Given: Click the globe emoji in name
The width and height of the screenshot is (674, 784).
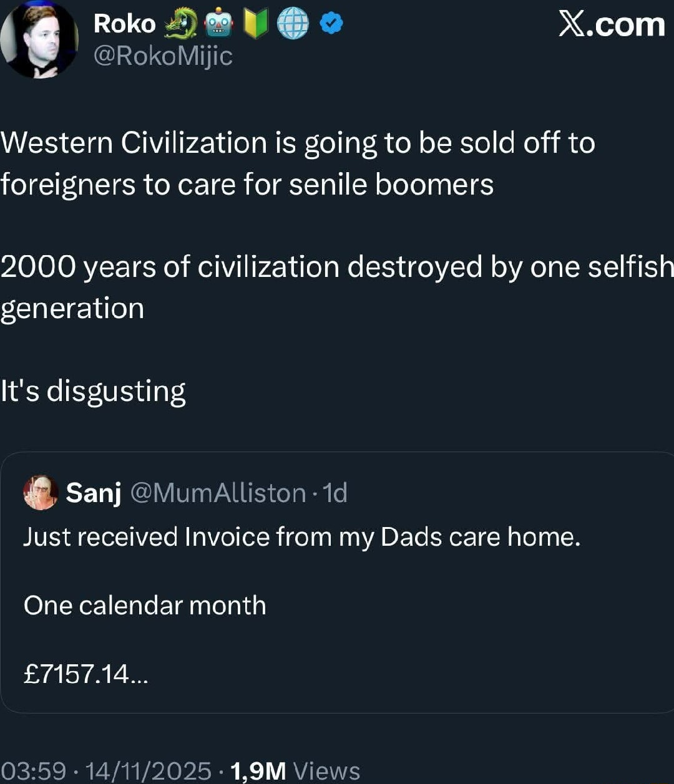Looking at the screenshot, I should (x=293, y=24).
